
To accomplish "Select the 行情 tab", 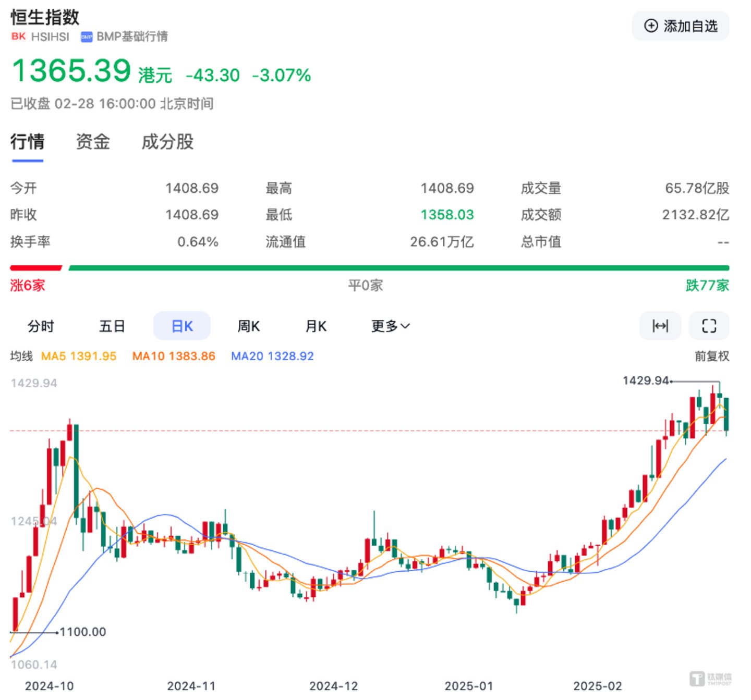I will click(28, 142).
